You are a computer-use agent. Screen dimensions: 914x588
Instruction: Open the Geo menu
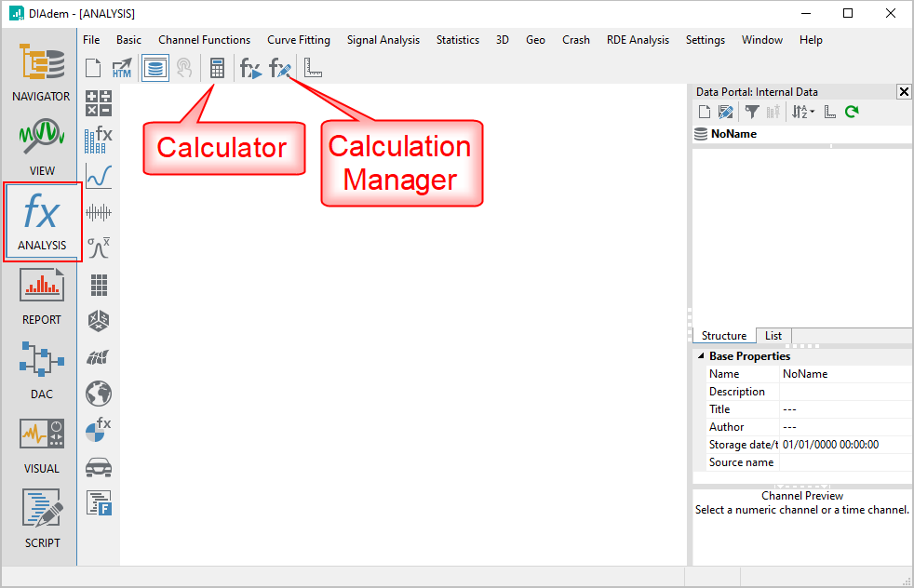click(536, 40)
